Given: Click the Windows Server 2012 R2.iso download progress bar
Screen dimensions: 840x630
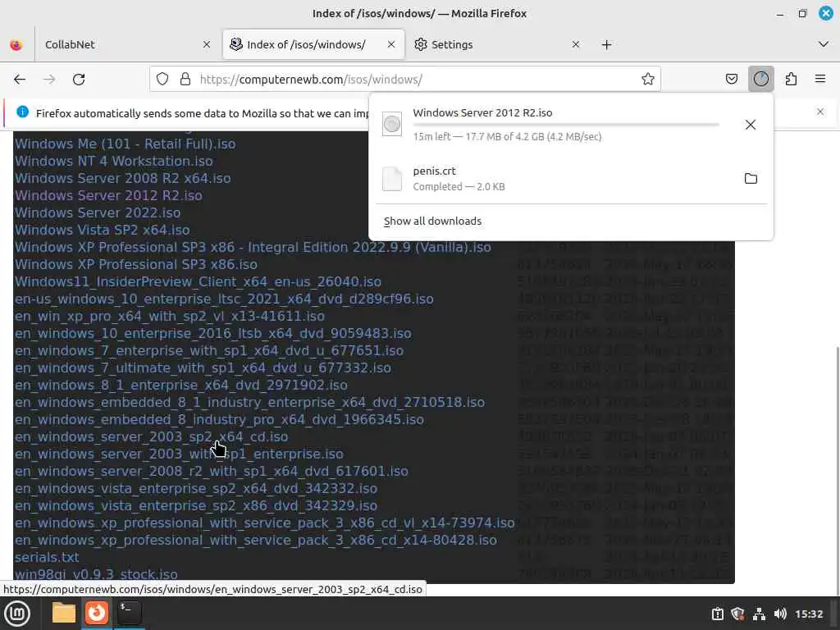Looking at the screenshot, I should [566, 125].
